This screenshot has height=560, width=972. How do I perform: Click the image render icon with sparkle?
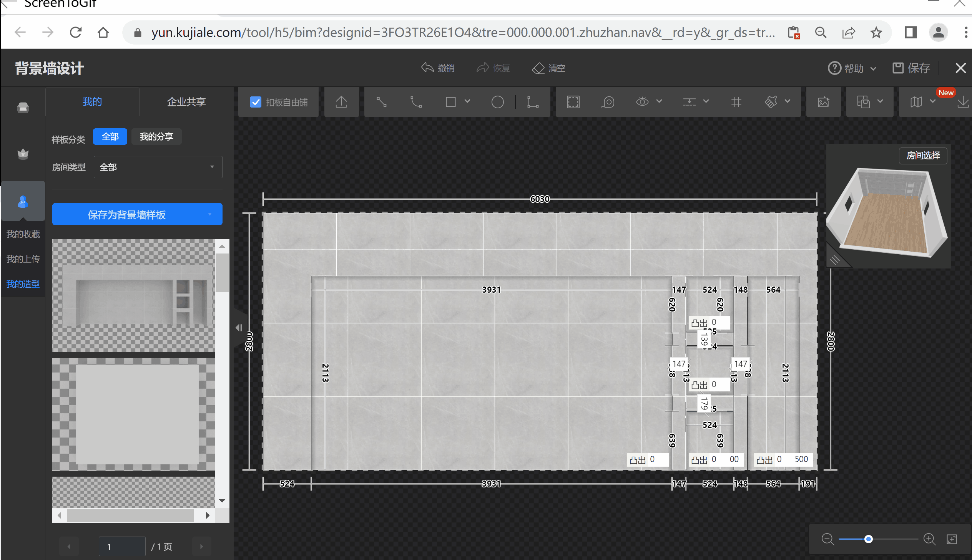(x=823, y=102)
